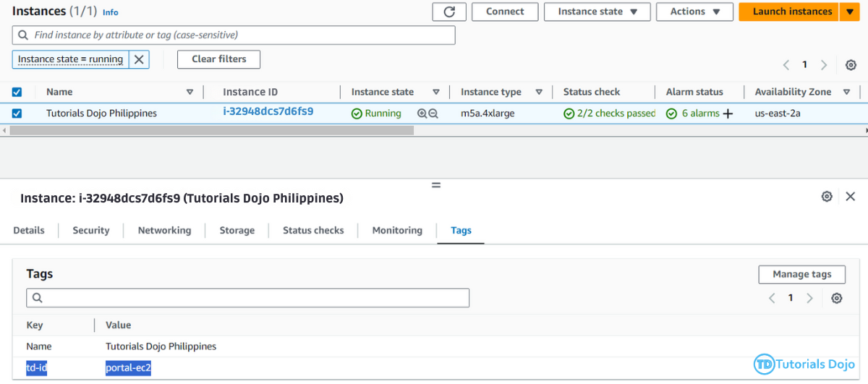
Task: Go to next page of instances
Action: pos(824,65)
